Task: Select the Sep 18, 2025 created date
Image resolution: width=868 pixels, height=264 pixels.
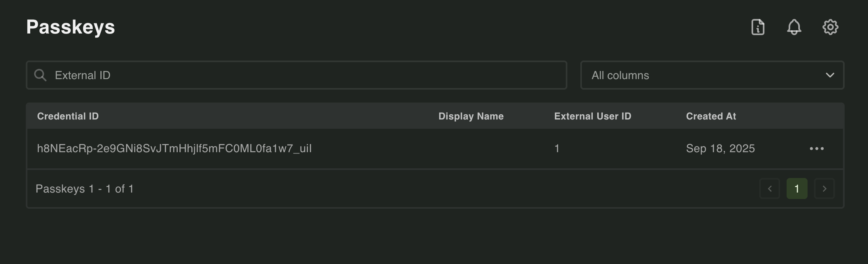Action: [x=721, y=149]
